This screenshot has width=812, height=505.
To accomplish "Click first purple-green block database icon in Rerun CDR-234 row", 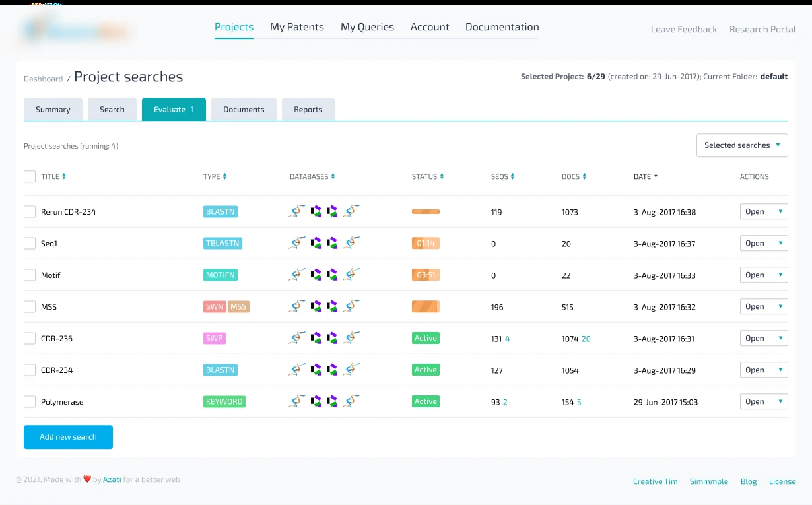I will 316,211.
